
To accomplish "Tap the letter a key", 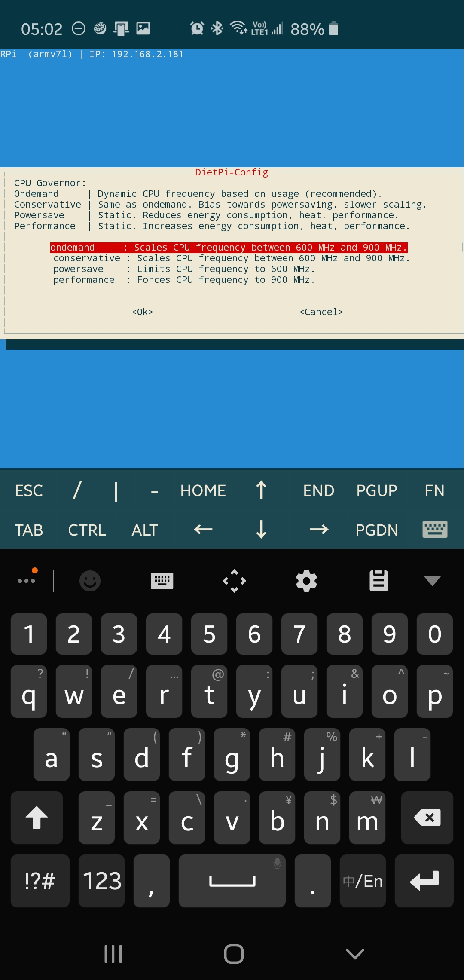I will (x=52, y=755).
